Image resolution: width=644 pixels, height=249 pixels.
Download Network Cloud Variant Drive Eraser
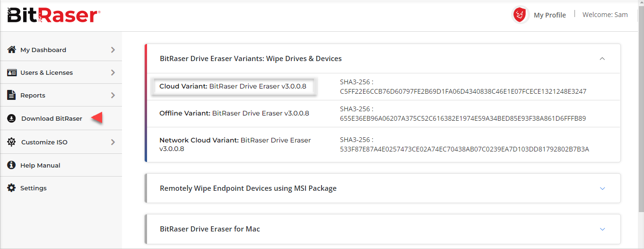[x=235, y=144]
